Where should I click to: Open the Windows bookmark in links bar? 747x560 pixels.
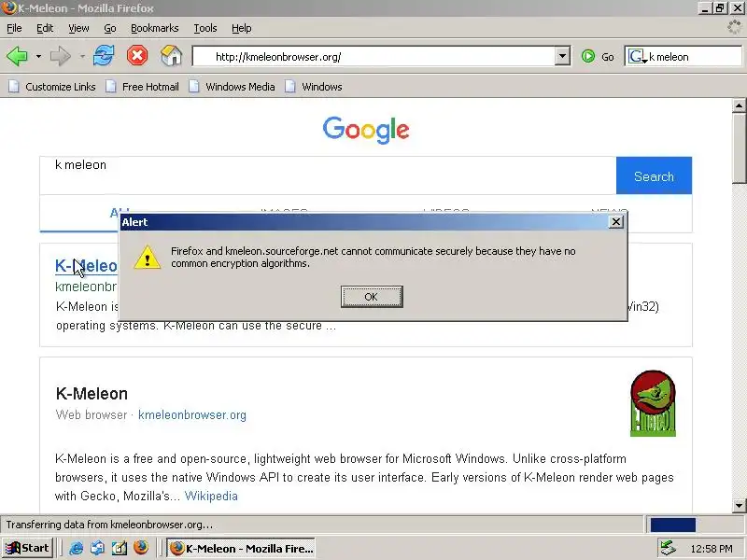click(x=314, y=87)
